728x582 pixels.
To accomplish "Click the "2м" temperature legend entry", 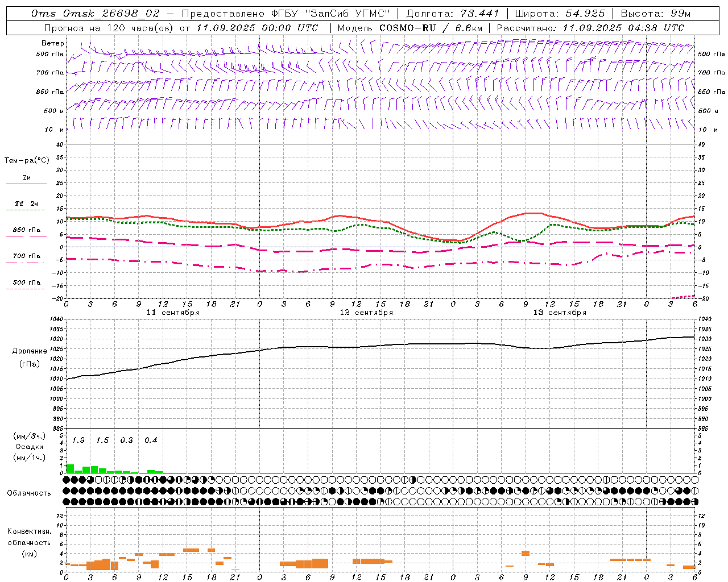I will click(x=27, y=177).
